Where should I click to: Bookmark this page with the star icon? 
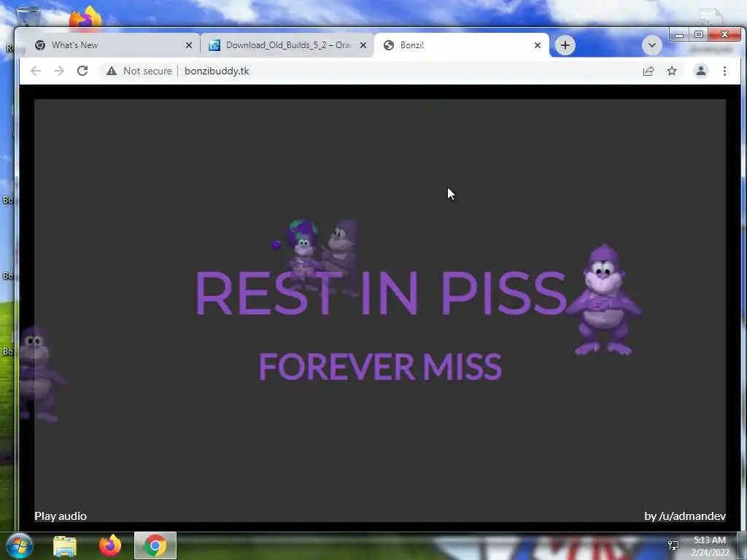click(x=672, y=71)
